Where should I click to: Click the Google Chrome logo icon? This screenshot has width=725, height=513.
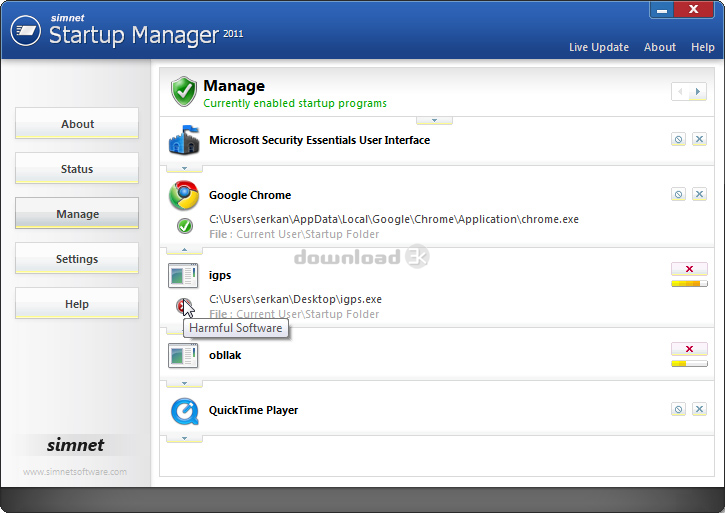point(184,195)
